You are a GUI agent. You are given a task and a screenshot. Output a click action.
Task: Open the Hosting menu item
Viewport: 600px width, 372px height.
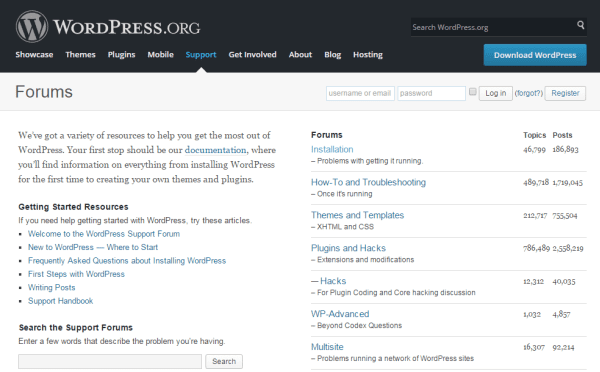point(368,55)
